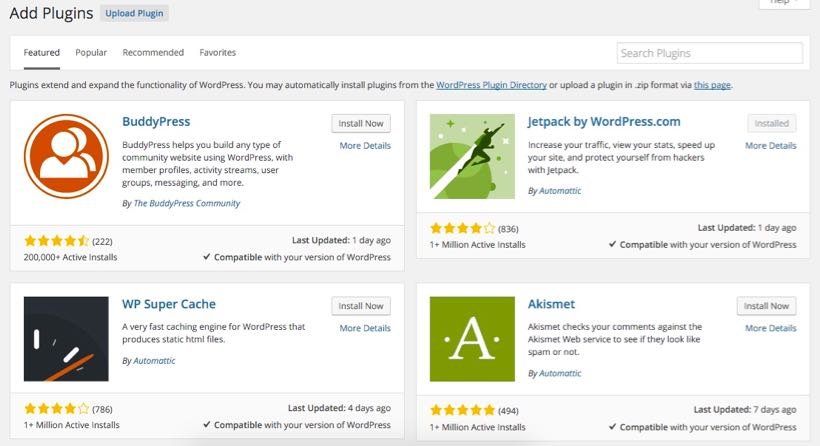Open More Details for Jetpack
820x446 pixels.
[x=771, y=146]
